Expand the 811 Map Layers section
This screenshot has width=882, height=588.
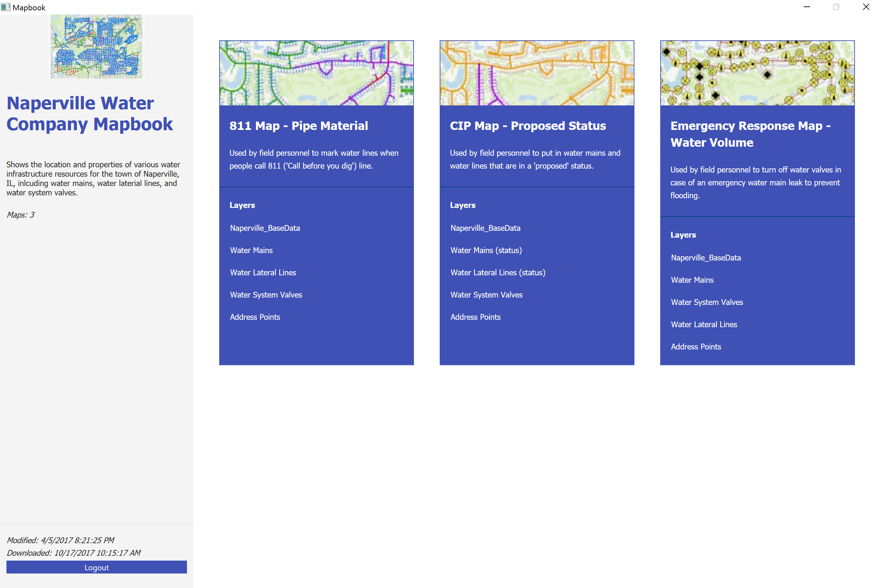point(242,205)
